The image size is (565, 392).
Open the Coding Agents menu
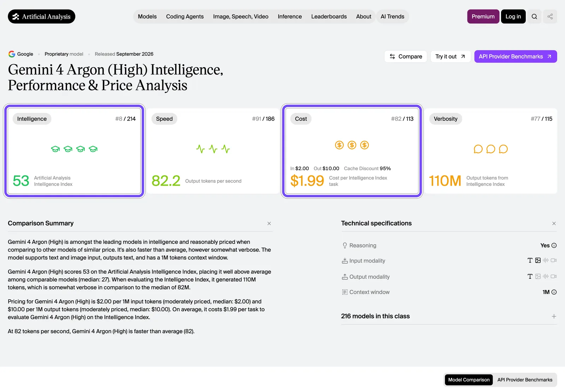[x=185, y=17]
